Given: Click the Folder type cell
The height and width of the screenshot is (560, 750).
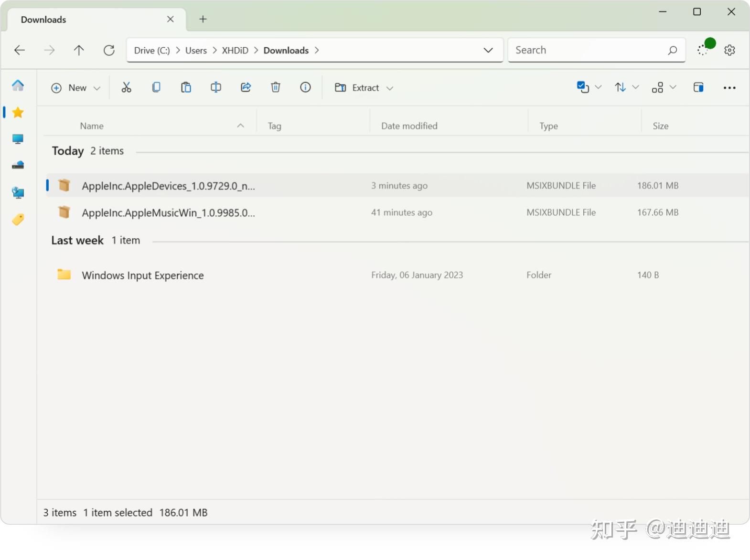Looking at the screenshot, I should click(539, 275).
